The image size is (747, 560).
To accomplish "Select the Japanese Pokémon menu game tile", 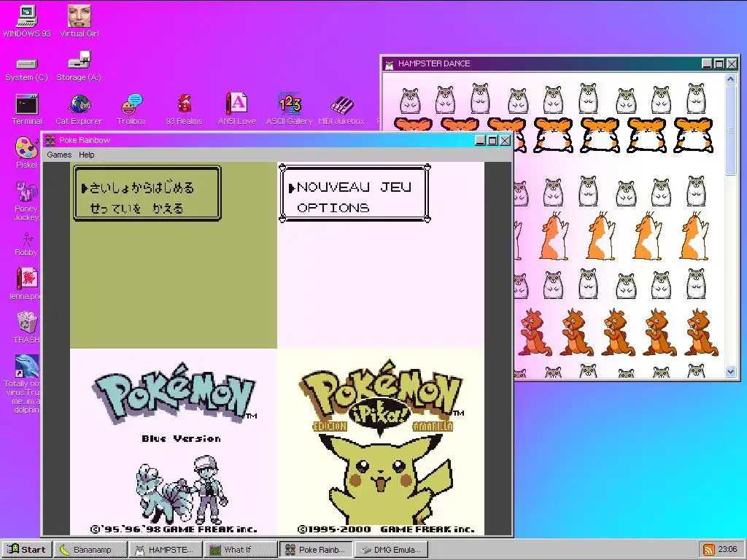I will (174, 255).
